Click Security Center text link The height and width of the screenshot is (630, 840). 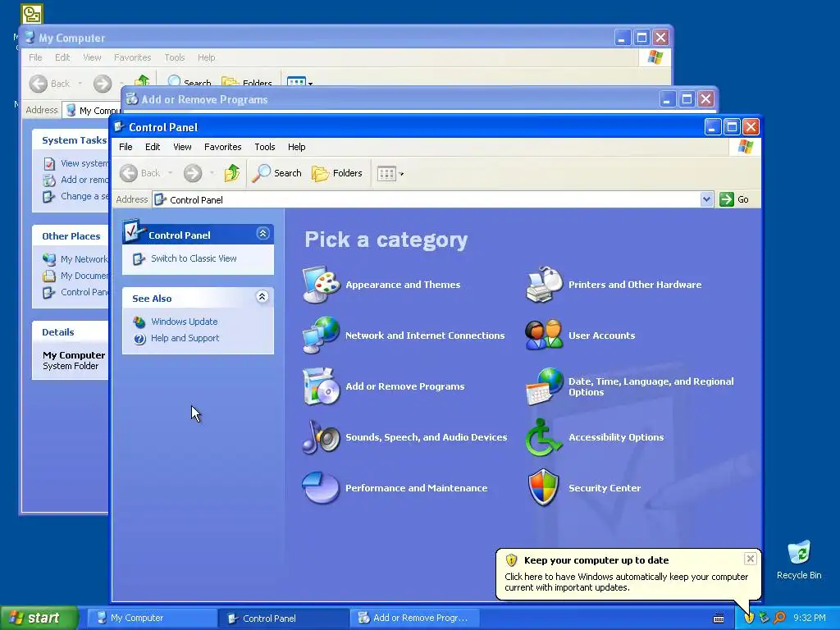605,488
